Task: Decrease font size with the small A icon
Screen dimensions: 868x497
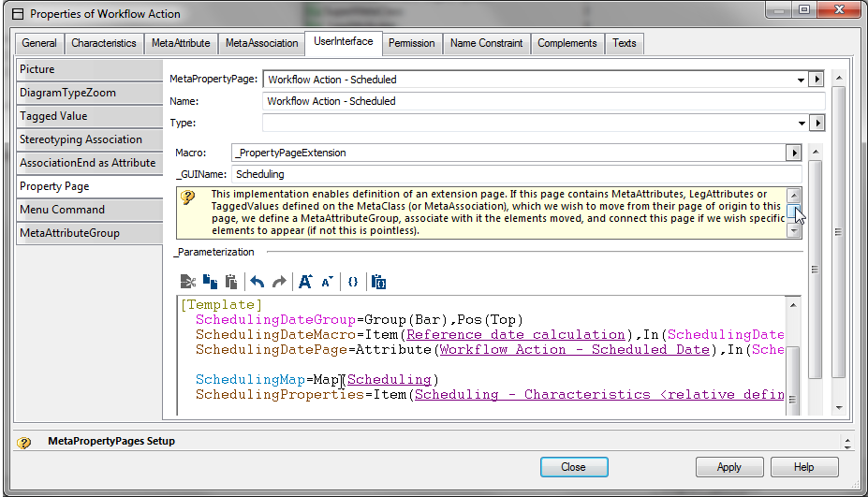Action: pyautogui.click(x=327, y=281)
